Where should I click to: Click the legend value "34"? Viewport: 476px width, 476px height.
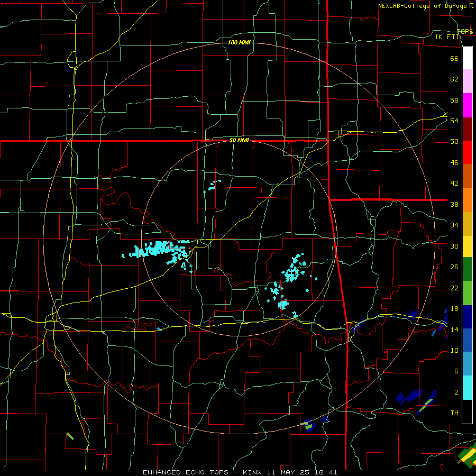454,225
